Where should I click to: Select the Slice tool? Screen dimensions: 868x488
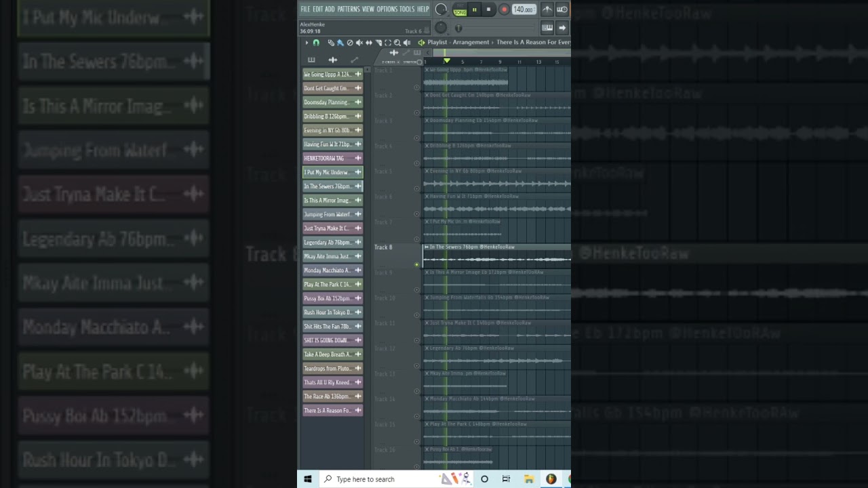378,43
